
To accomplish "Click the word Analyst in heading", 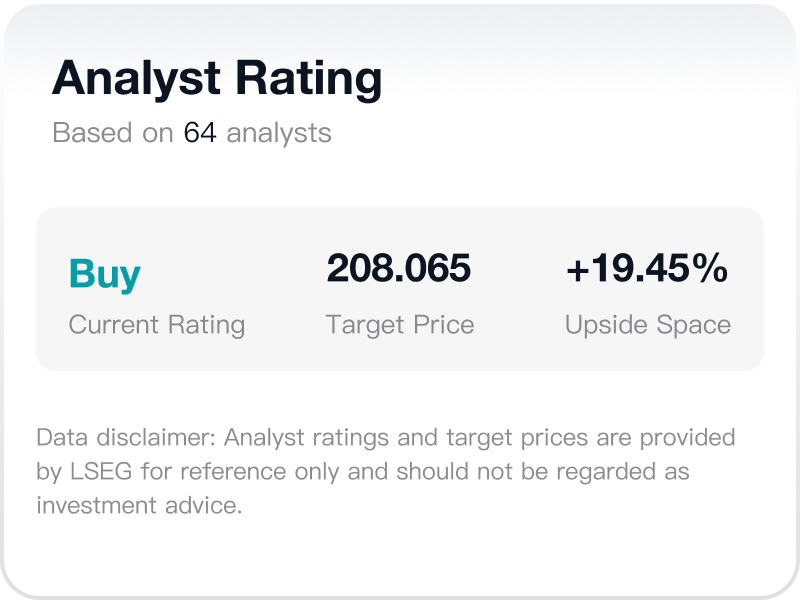I will 136,79.
